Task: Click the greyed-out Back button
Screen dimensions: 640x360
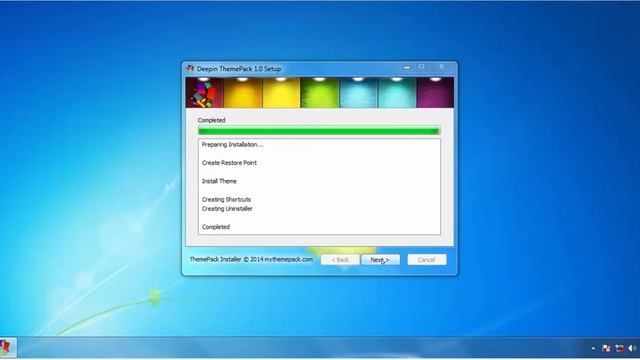Action: click(x=340, y=260)
